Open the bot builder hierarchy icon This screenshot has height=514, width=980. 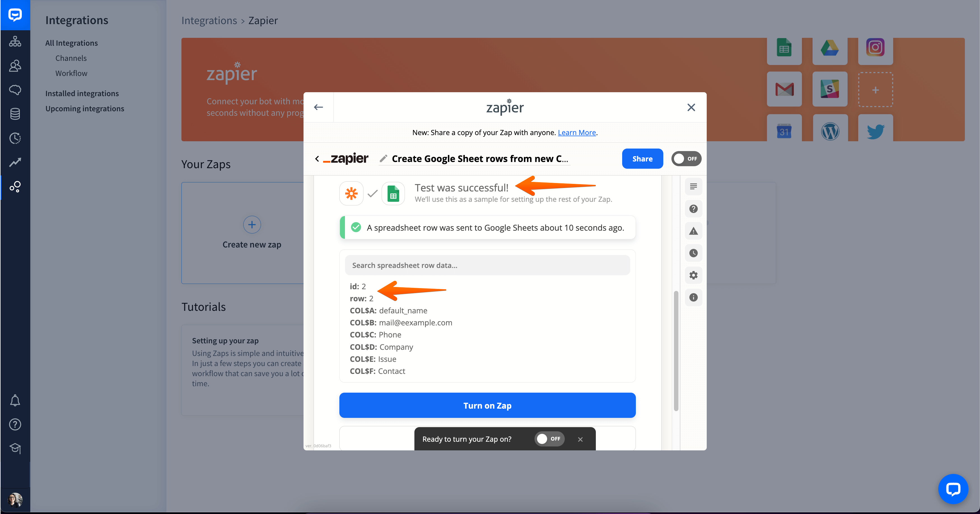[x=15, y=41]
